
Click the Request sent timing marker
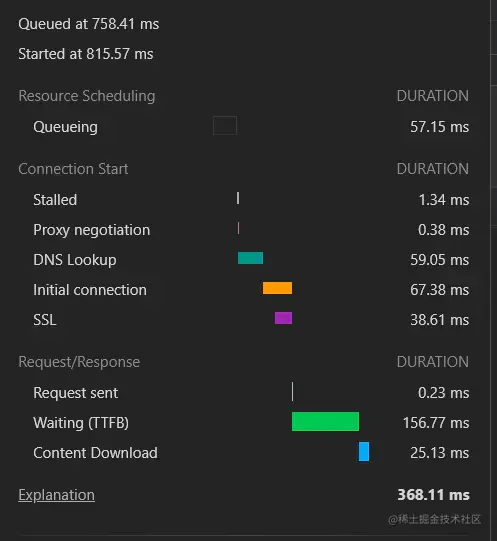292,392
